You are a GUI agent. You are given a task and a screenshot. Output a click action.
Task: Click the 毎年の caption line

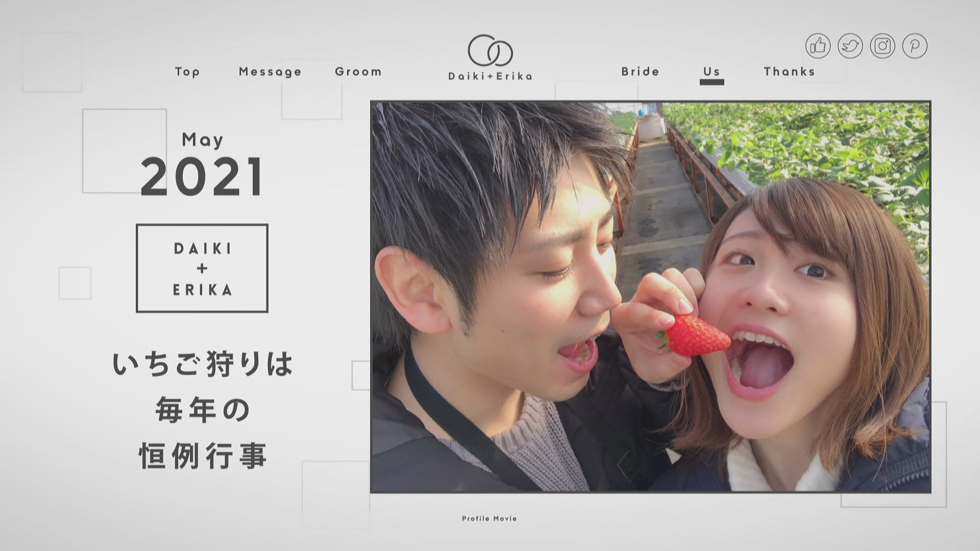click(203, 410)
